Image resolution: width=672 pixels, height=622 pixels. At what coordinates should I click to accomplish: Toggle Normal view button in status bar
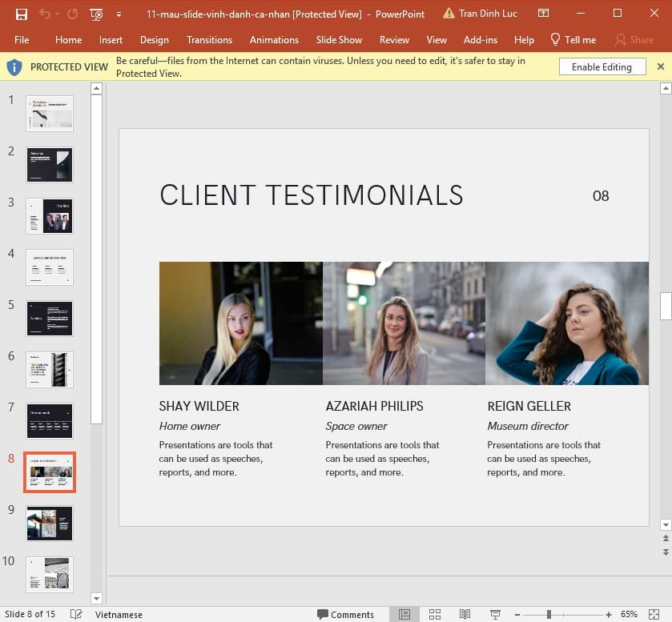404,614
